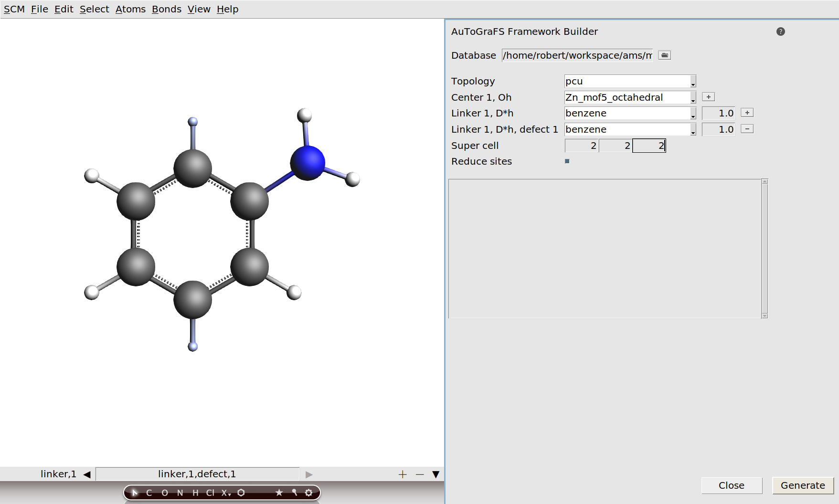Click the search balloon icon
This screenshot has width=839, height=504.
coord(294,493)
